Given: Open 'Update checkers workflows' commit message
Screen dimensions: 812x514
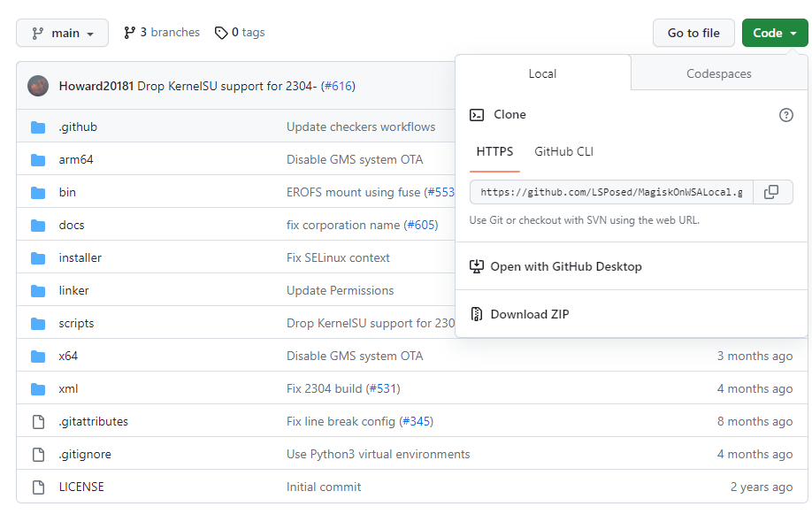Looking at the screenshot, I should [x=361, y=127].
